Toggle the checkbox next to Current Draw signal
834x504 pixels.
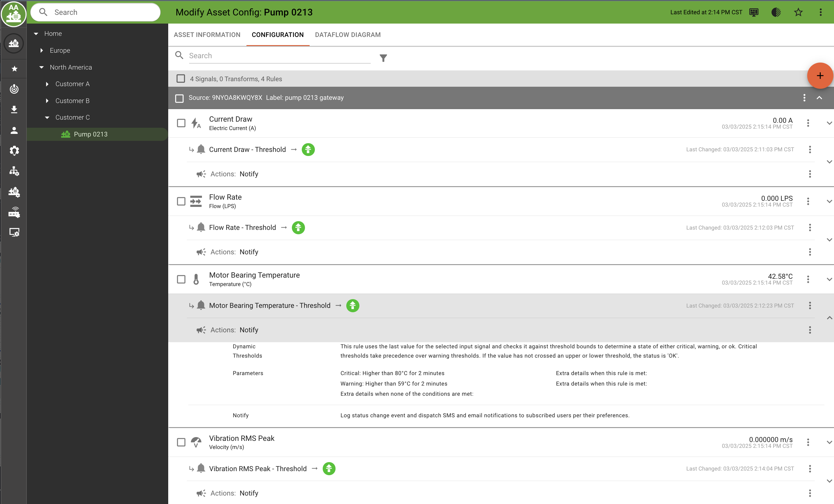click(181, 123)
